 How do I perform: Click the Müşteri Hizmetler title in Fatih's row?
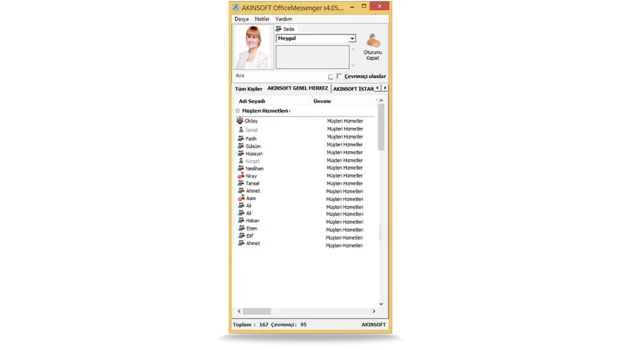pos(345,137)
